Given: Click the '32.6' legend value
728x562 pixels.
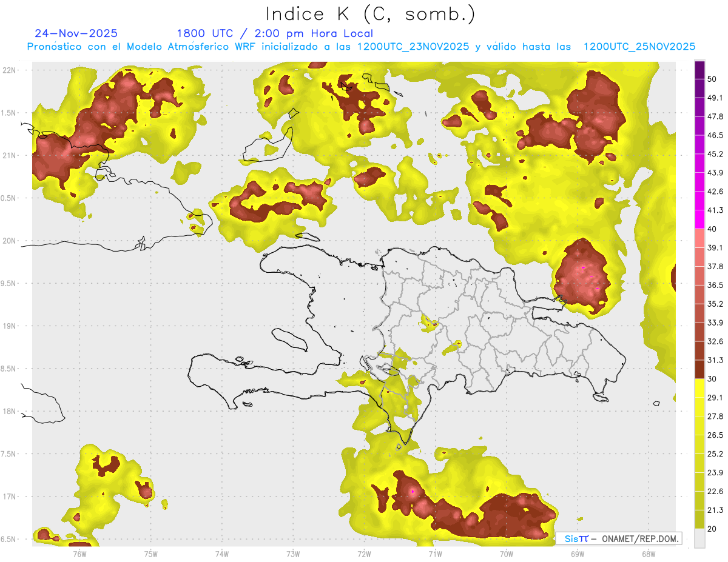Looking at the screenshot, I should [715, 341].
